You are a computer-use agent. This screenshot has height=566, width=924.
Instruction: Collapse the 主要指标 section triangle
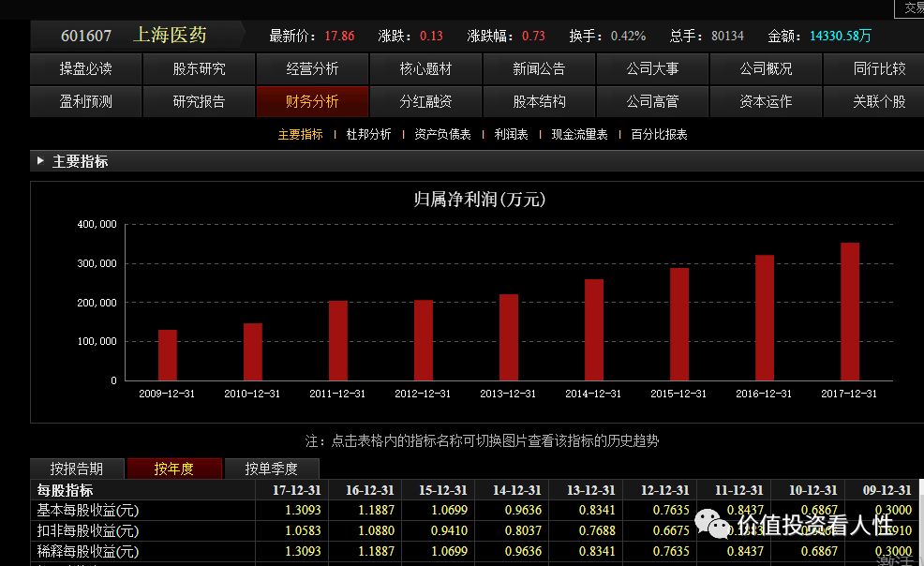pyautogui.click(x=40, y=160)
